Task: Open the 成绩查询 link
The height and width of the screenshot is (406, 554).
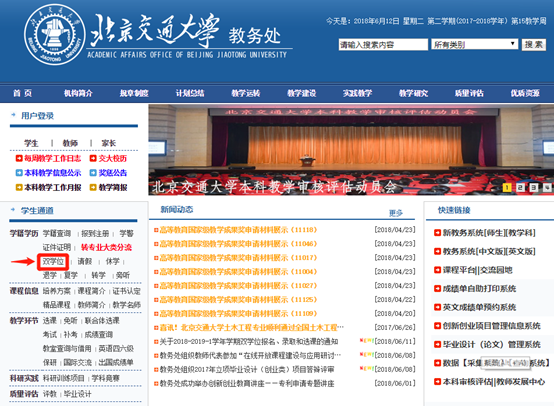Action: pos(99,334)
